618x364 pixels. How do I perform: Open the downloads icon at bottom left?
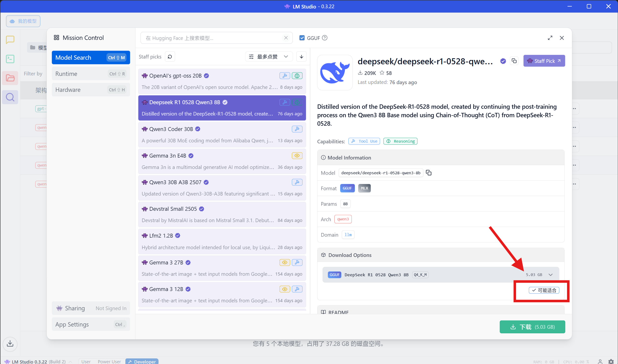tap(10, 343)
